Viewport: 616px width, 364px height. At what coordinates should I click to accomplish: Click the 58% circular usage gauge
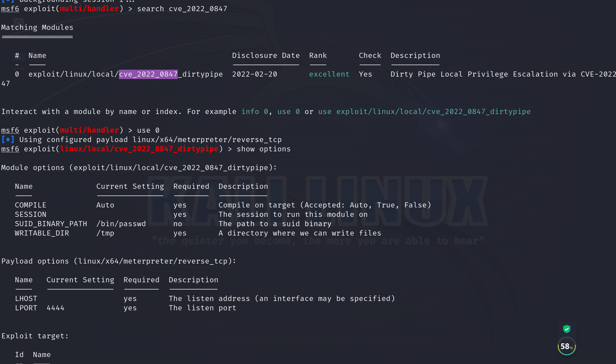pos(567,347)
